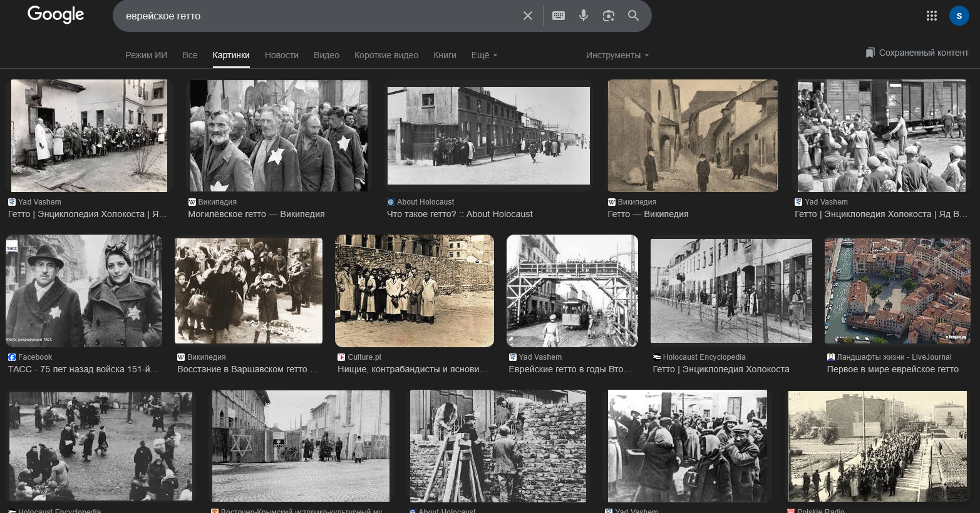Screen dimensions: 980x513
Task: Open the wooden footbridge ghetto thumbnail
Action: pyautogui.click(x=572, y=290)
